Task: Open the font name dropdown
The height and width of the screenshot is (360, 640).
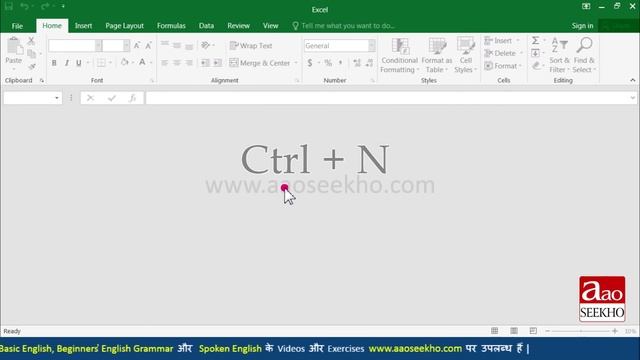Action: pos(98,46)
